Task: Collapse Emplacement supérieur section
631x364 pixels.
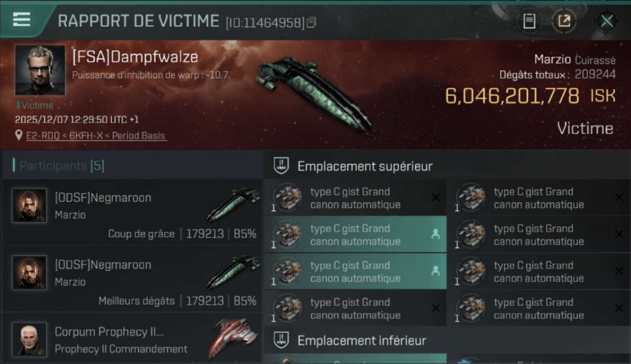Action: [447, 166]
